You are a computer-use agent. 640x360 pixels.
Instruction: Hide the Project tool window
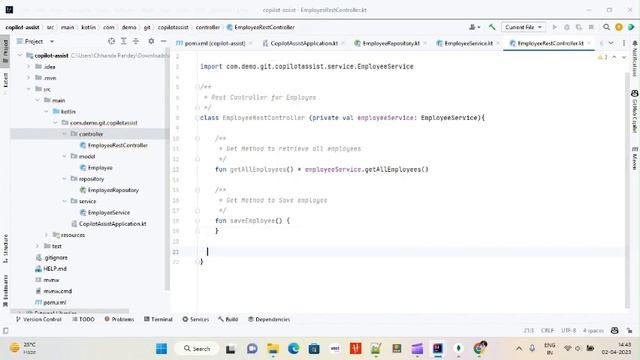click(163, 41)
